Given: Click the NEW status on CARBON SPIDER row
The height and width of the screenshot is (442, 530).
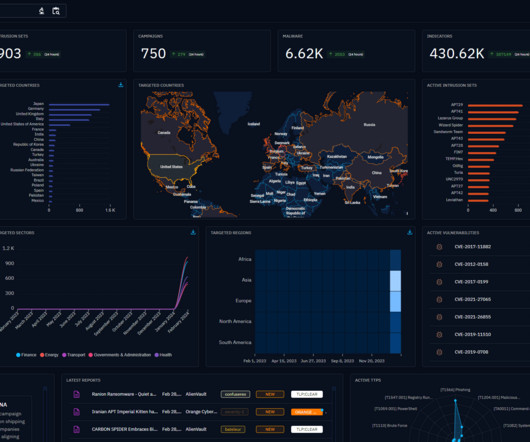Looking at the screenshot, I should pos(270,429).
